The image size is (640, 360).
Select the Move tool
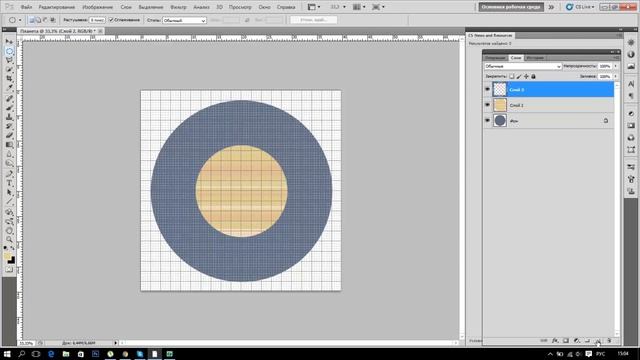click(9, 42)
